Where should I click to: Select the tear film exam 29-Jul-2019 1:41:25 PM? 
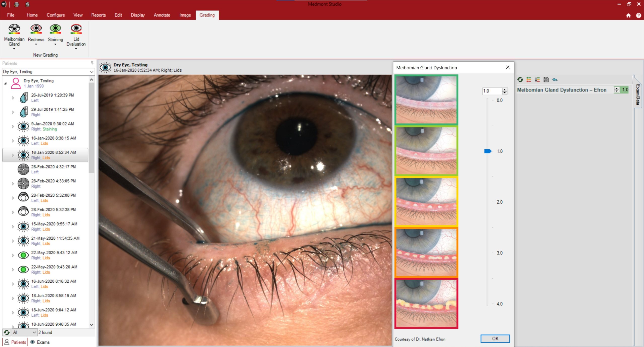point(52,112)
